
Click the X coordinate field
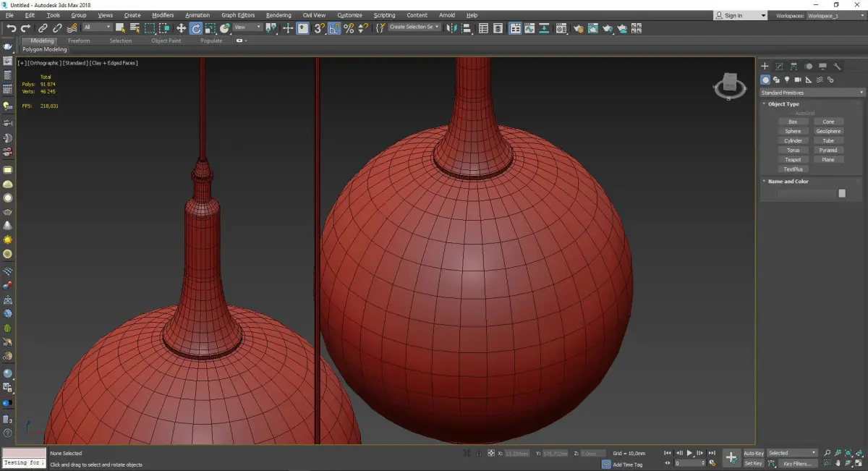516,454
